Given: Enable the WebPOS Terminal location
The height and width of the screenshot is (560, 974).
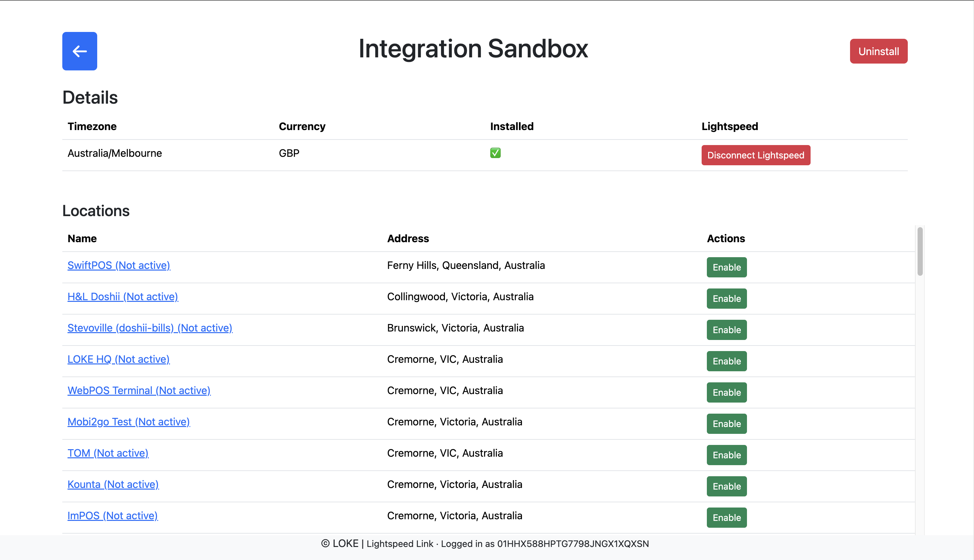Looking at the screenshot, I should point(726,392).
